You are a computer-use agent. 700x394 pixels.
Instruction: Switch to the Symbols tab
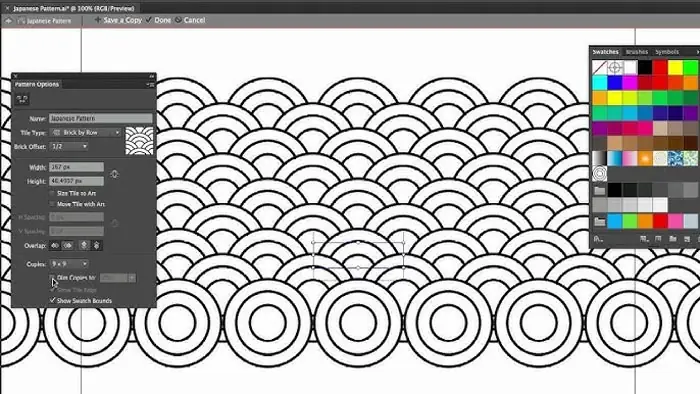667,52
